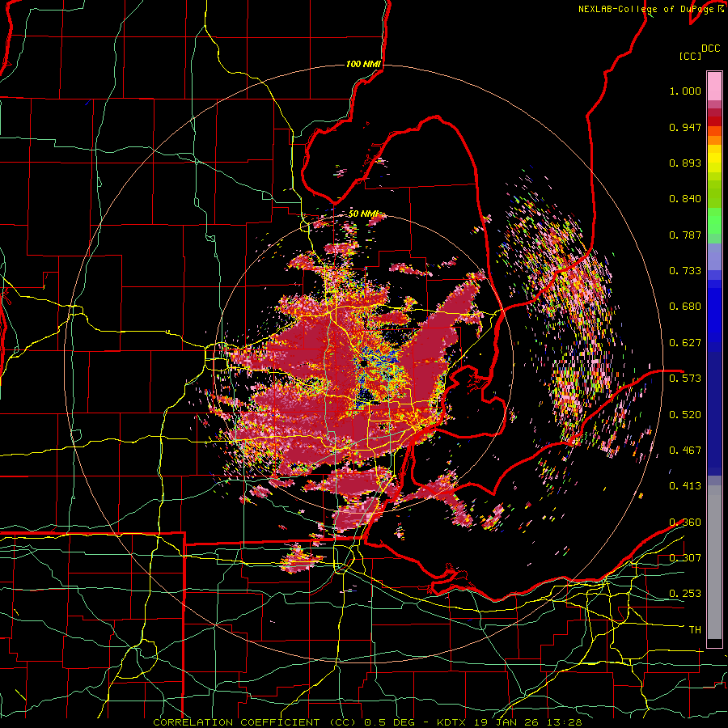This screenshot has width=728, height=728.
Task: Select the 0.360 scale value
Action: (x=685, y=522)
